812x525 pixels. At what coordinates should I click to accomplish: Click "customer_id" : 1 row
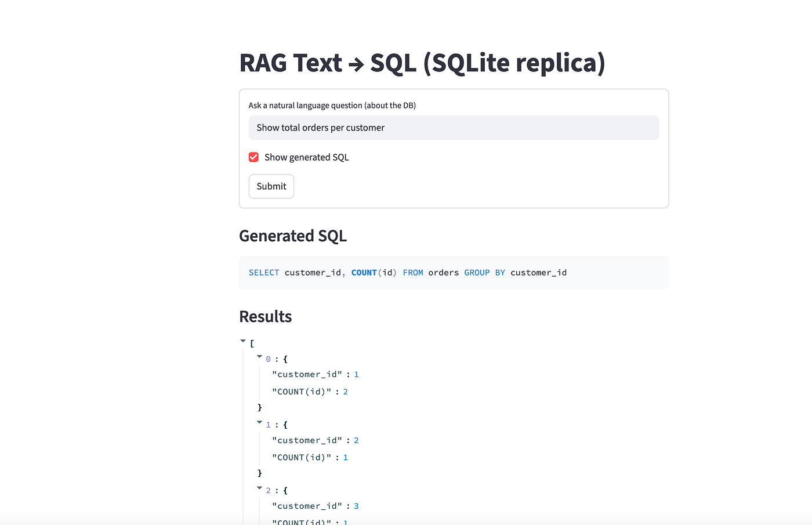click(x=315, y=375)
